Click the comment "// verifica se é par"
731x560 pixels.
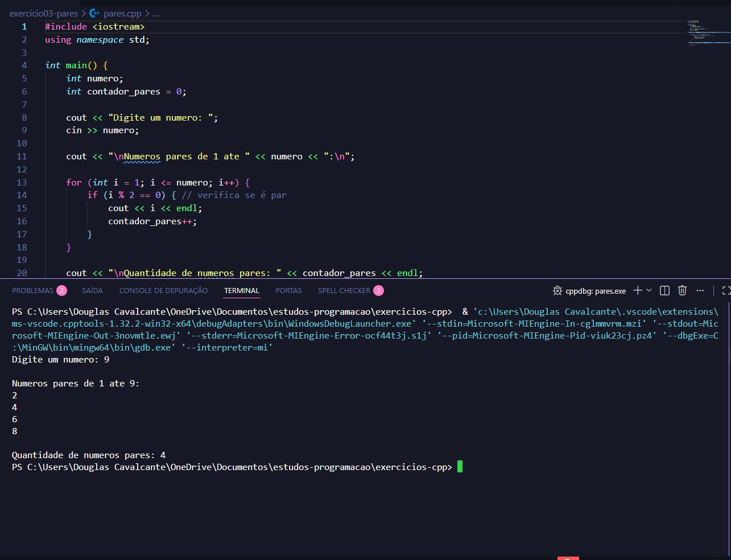pos(234,195)
